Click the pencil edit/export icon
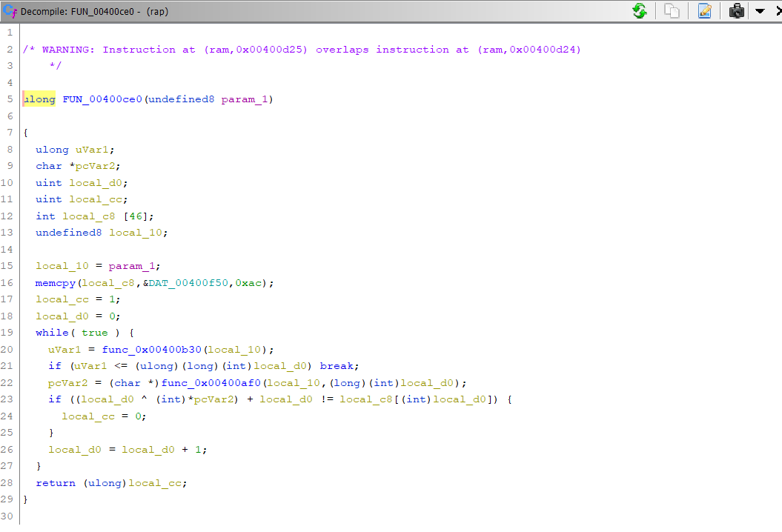 [x=704, y=11]
